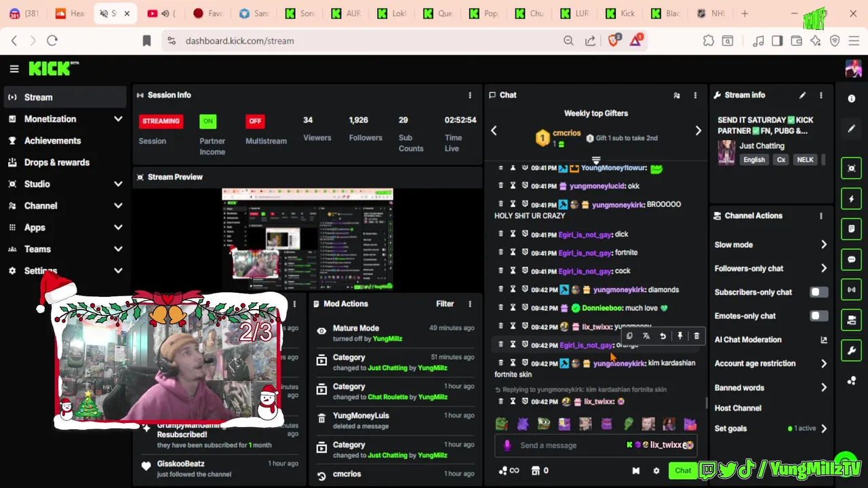Copy the hovered chat message

tap(629, 336)
